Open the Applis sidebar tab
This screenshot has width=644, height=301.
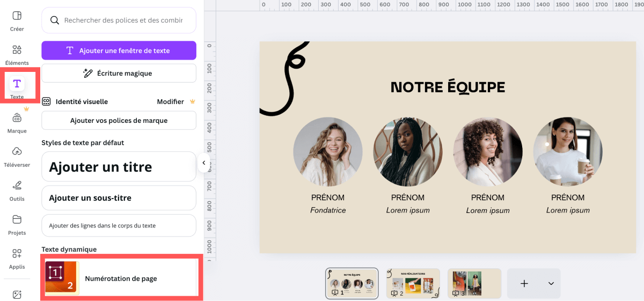17,259
